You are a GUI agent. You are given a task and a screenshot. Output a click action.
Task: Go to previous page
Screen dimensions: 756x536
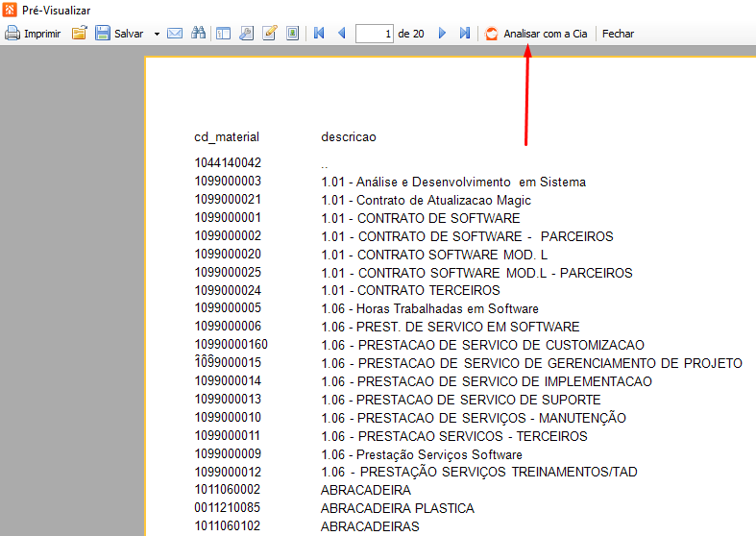pos(342,33)
